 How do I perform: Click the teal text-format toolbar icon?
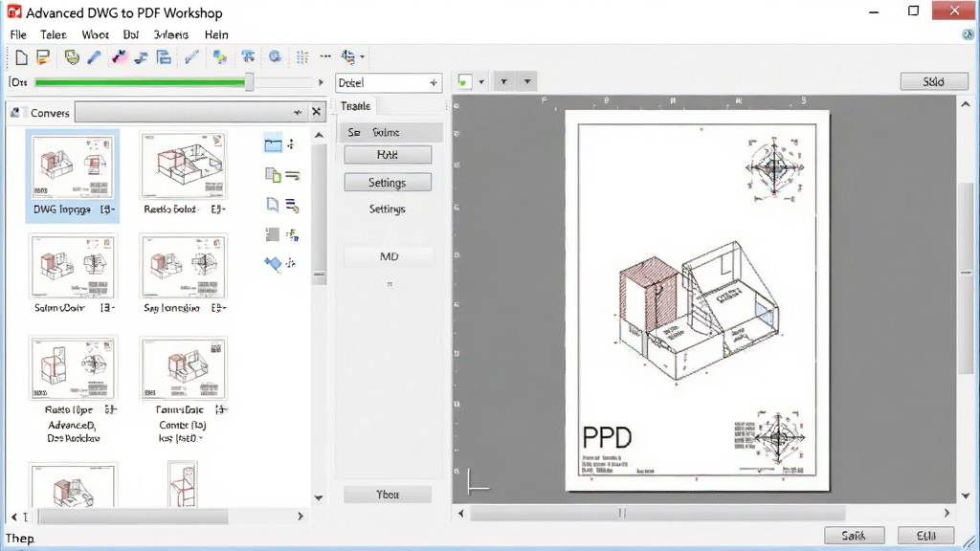click(x=248, y=57)
